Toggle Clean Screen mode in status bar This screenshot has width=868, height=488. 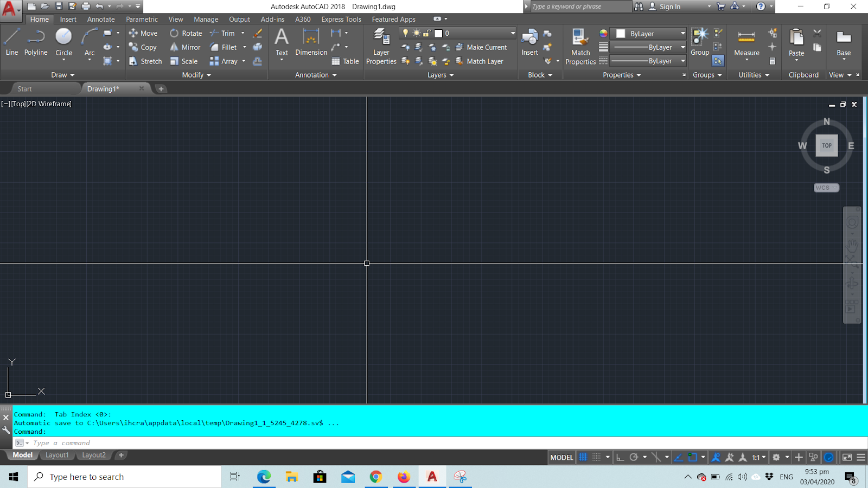tap(847, 457)
